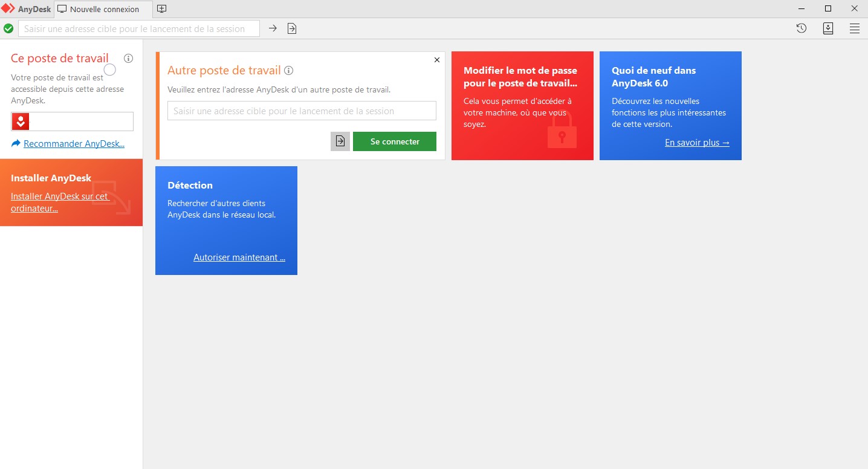
Task: Click the Détection tile heading
Action: click(x=190, y=186)
